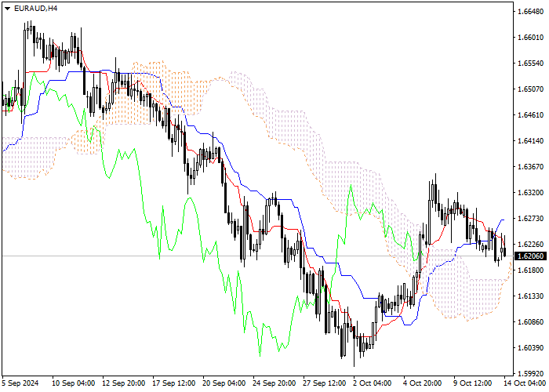Click the 10 Sep 04:00 time label
The width and height of the screenshot is (549, 392).
click(x=74, y=383)
